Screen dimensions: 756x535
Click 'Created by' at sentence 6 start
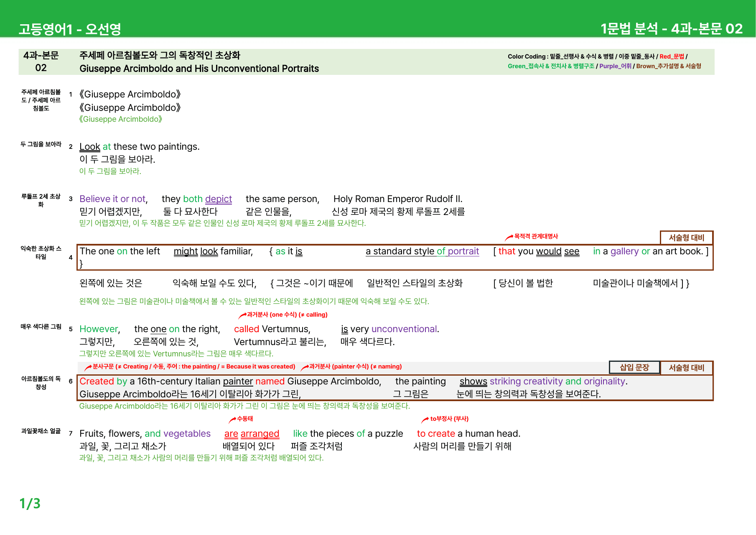tap(103, 381)
